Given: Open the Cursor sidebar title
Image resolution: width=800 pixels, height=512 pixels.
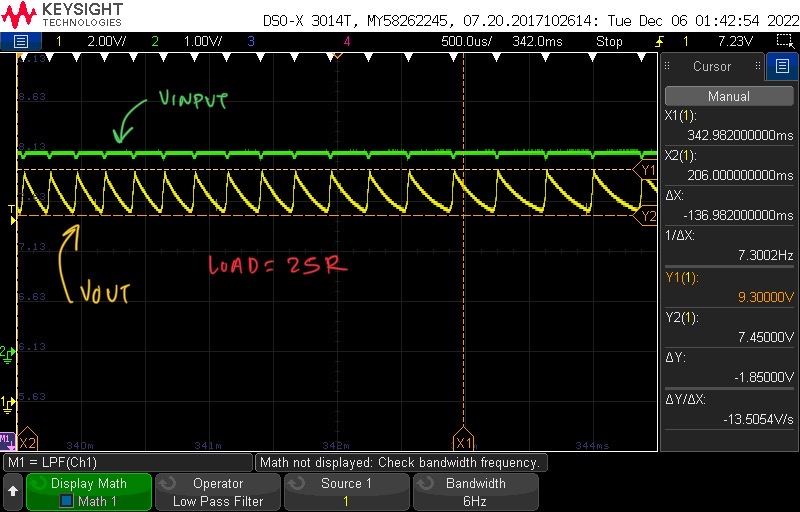Looking at the screenshot, I should coord(712,66).
